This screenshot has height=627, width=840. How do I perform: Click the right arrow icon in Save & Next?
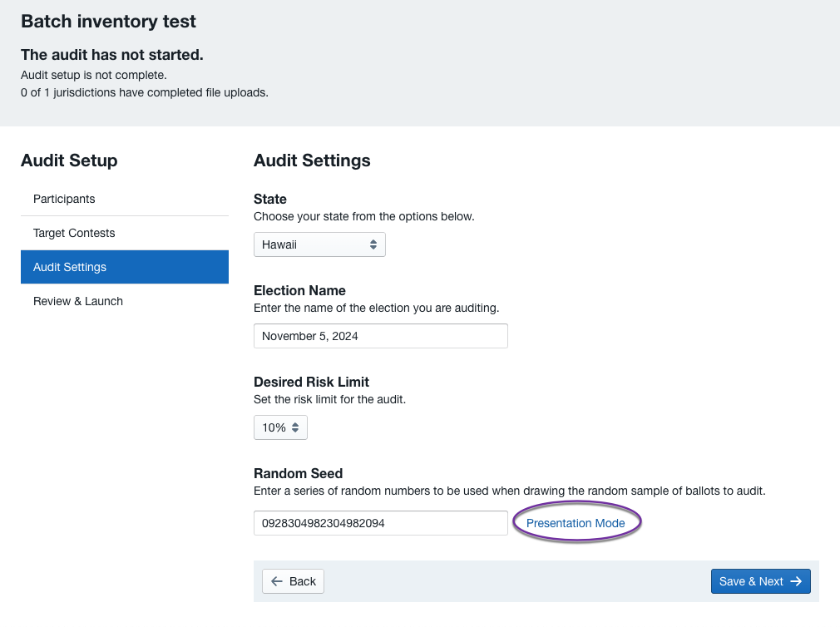coord(796,581)
